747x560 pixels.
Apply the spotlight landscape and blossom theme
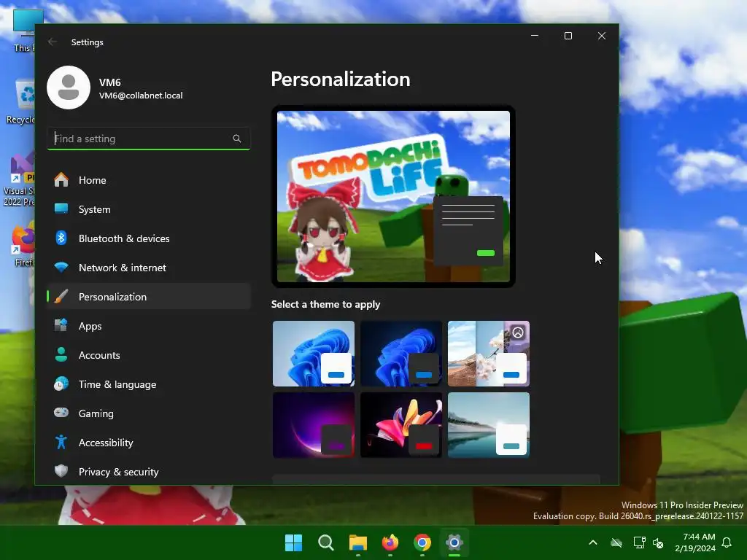(489, 354)
